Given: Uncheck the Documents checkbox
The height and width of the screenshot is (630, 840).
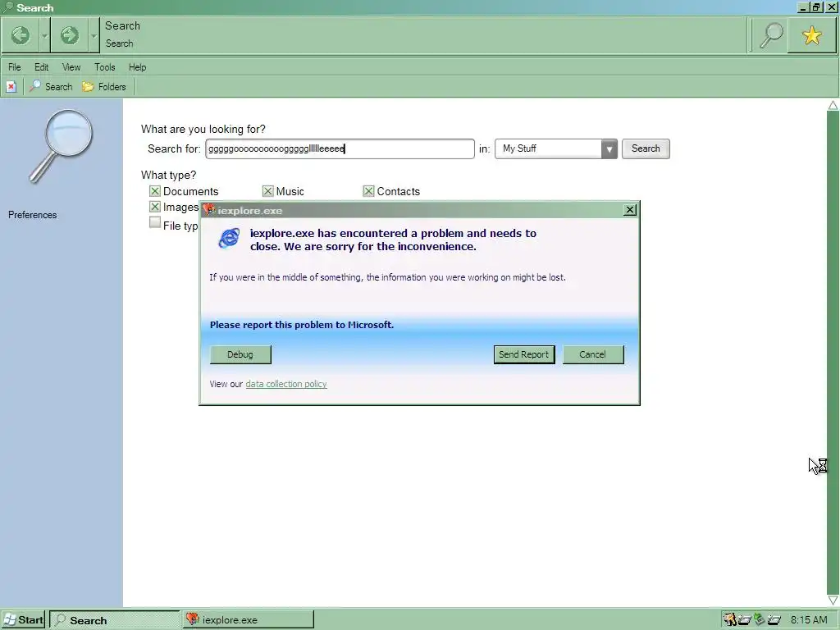Looking at the screenshot, I should pyautogui.click(x=155, y=190).
